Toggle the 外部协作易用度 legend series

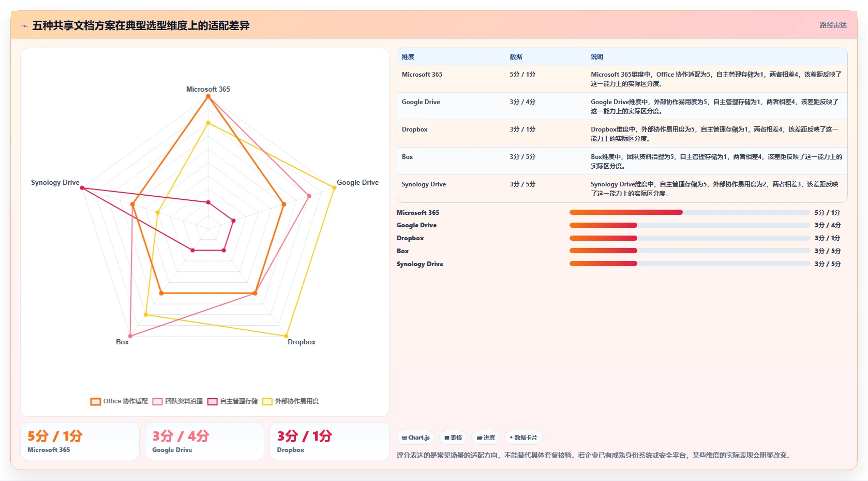click(x=290, y=401)
